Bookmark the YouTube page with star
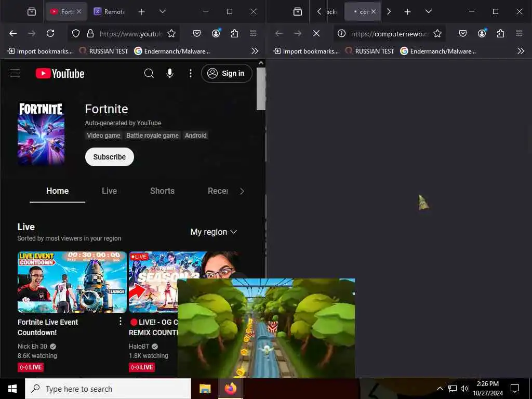This screenshot has width=532, height=399. coord(171,33)
